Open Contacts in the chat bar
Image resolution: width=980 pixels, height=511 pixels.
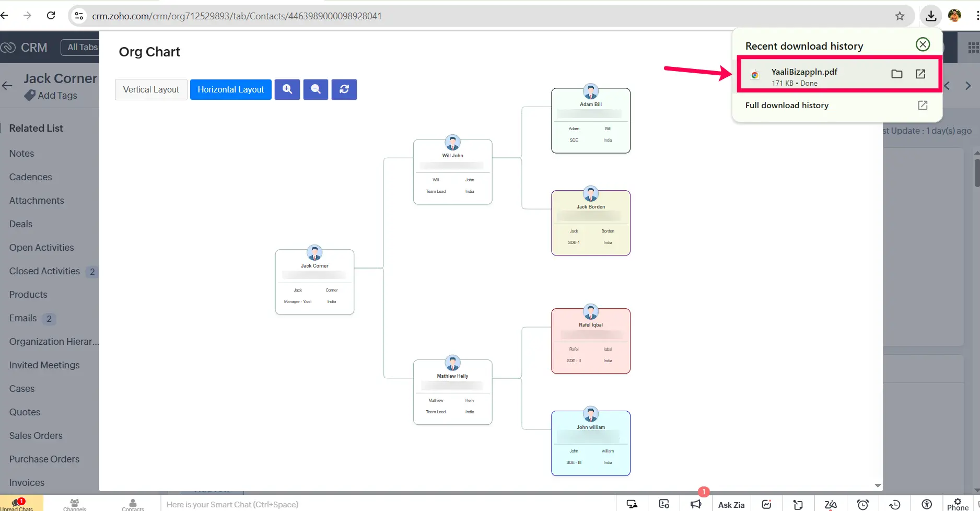click(133, 503)
